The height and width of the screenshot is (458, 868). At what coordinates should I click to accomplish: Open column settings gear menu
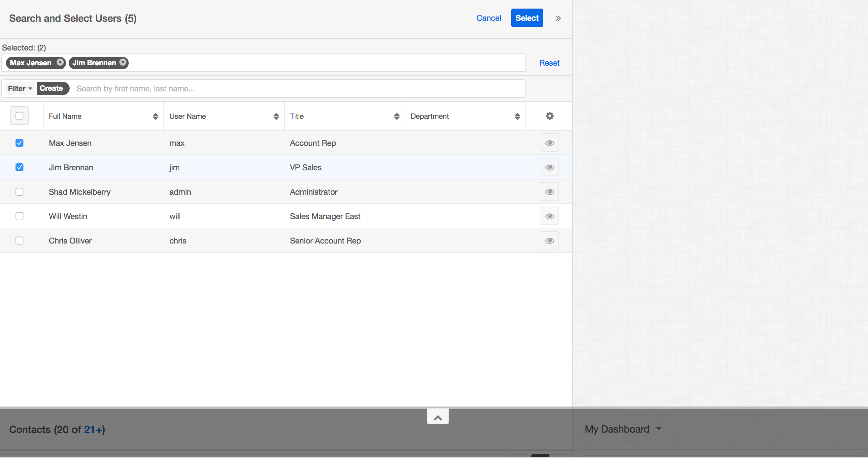[550, 116]
